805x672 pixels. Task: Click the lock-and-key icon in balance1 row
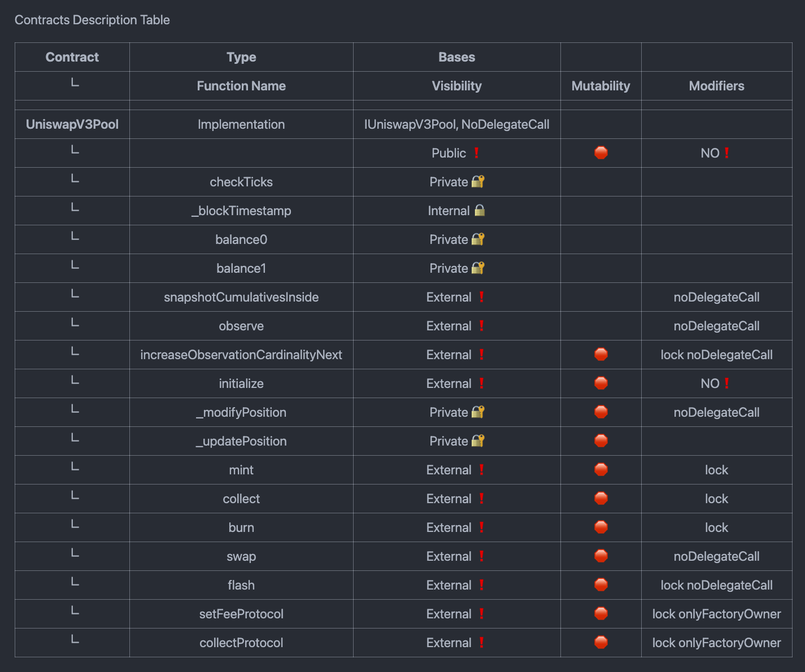[x=478, y=268]
